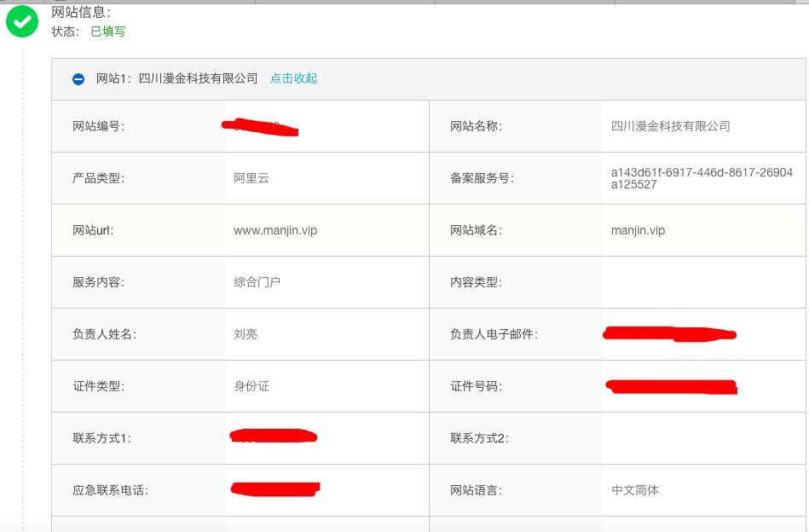Click the 四川漫金科技有限公司 website name
Image resolution: width=809 pixels, height=532 pixels.
(672, 125)
